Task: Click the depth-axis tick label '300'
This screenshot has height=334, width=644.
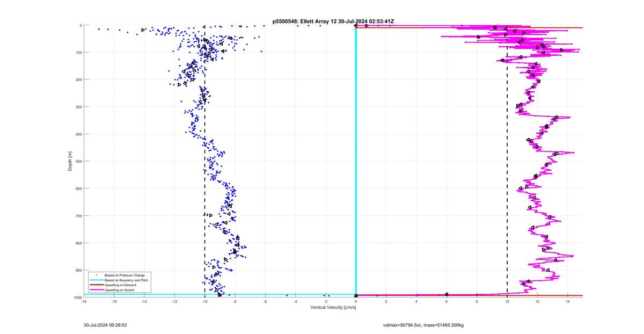Action: pyautogui.click(x=78, y=107)
